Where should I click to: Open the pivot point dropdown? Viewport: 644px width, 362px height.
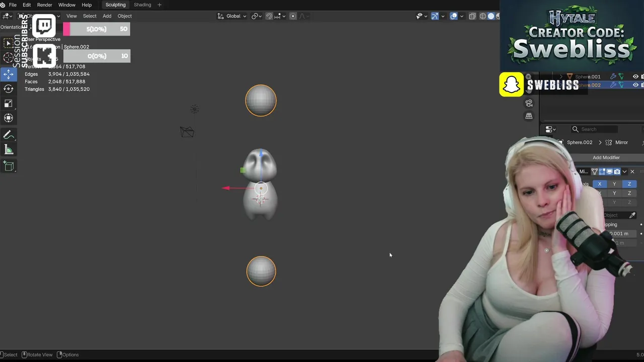tap(257, 16)
